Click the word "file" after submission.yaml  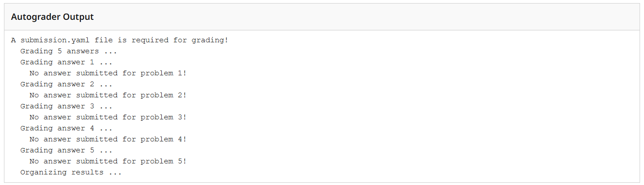tap(104, 40)
